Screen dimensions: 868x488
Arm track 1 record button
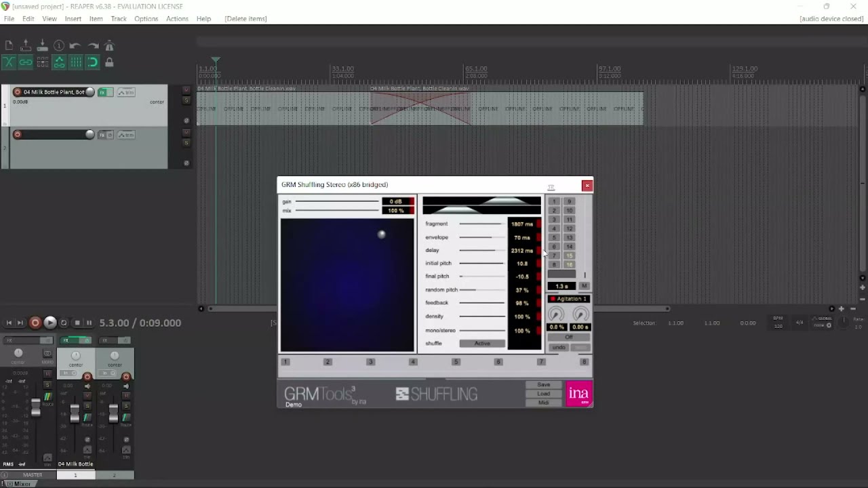pyautogui.click(x=18, y=92)
